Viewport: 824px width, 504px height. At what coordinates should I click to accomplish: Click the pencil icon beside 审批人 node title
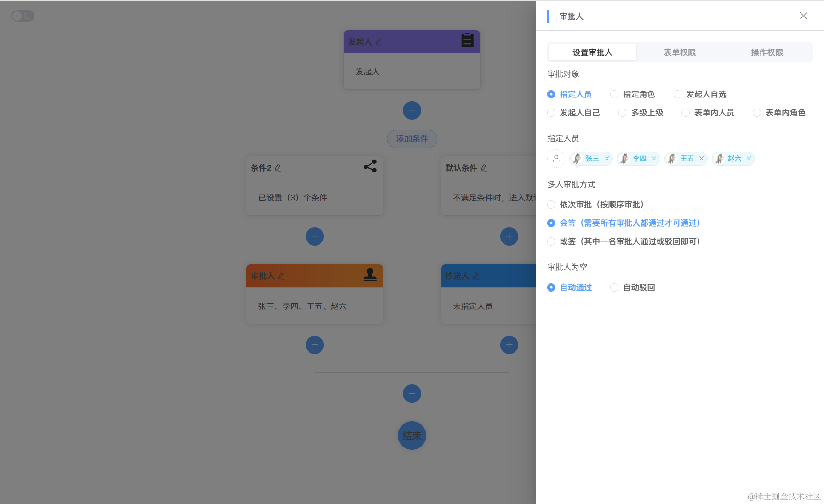click(x=282, y=276)
